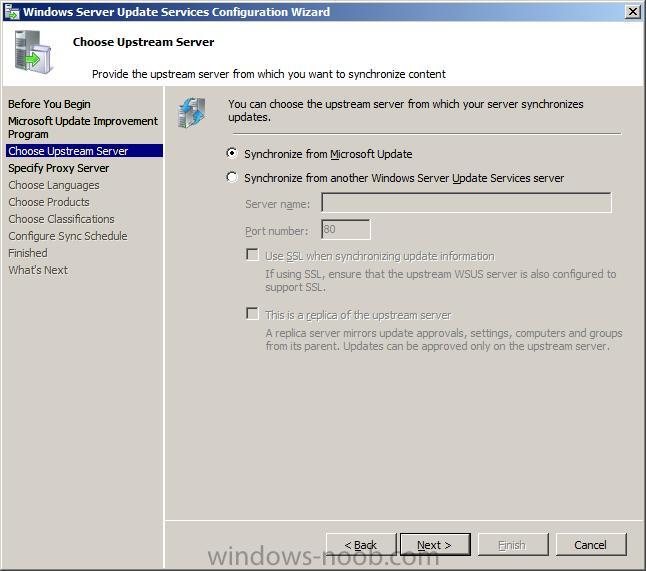Open Configure Sync Schedule step
This screenshot has width=646, height=571.
tap(68, 236)
